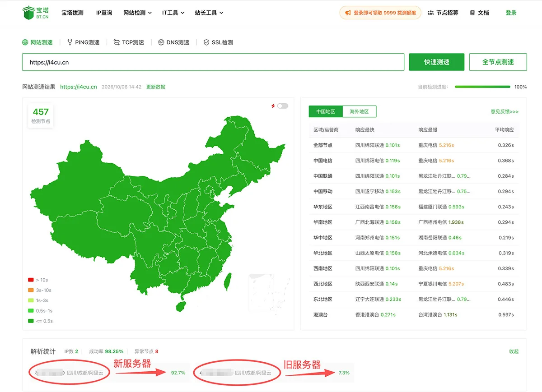Click the 响应最快 column header

pos(365,130)
